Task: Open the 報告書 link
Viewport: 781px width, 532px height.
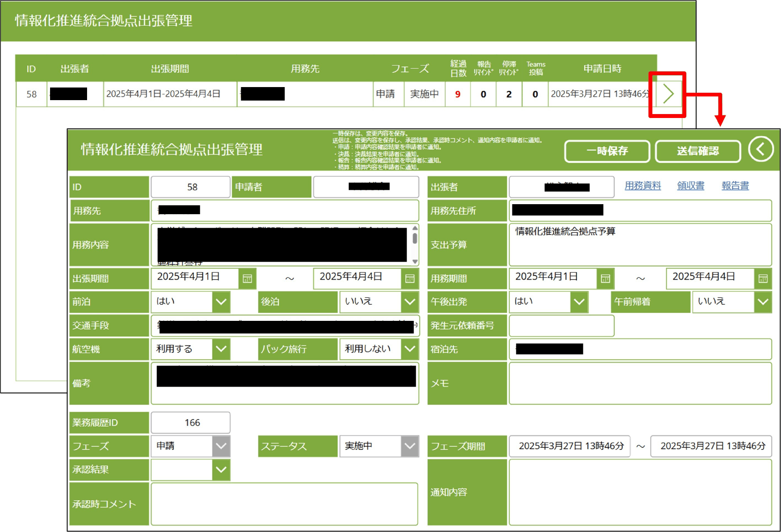Action: tap(735, 186)
